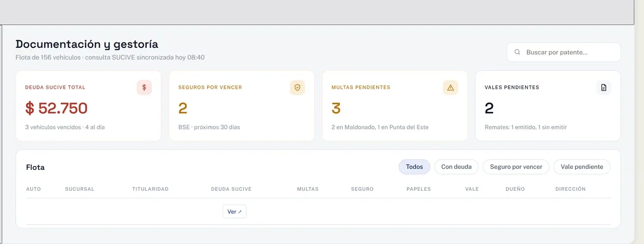Click the VALE column header
The height and width of the screenshot is (244, 644).
tap(472, 189)
